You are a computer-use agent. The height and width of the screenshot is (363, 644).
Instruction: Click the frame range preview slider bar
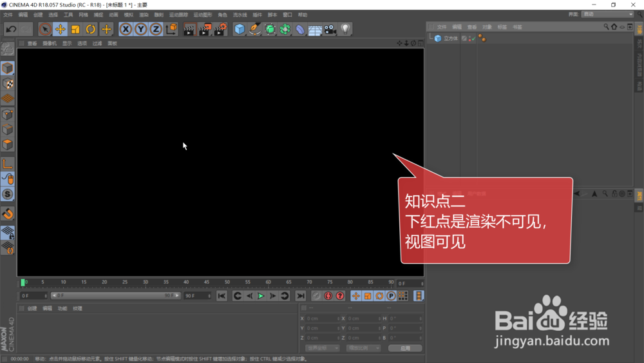(x=115, y=295)
